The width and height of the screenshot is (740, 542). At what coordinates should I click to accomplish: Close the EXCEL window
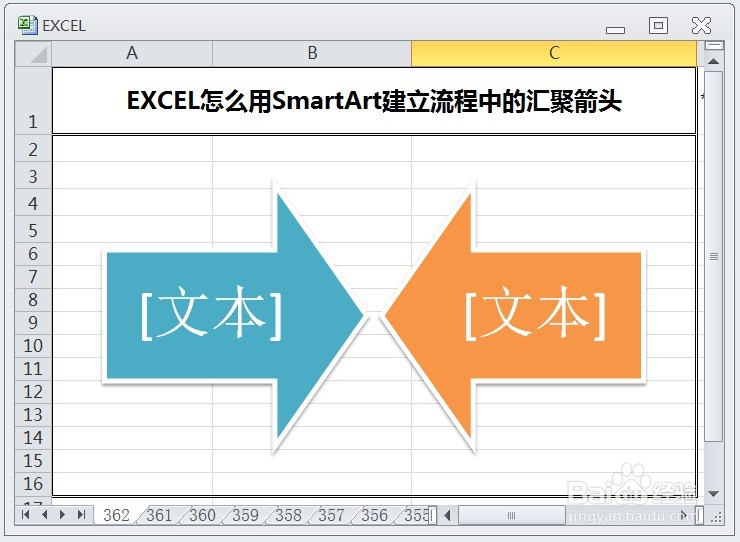(x=701, y=25)
